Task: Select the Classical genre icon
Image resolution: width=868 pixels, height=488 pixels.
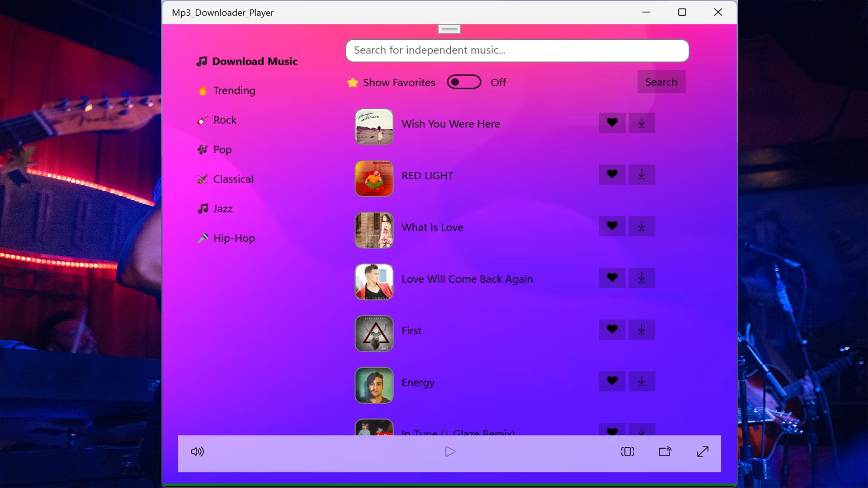Action: tap(203, 179)
